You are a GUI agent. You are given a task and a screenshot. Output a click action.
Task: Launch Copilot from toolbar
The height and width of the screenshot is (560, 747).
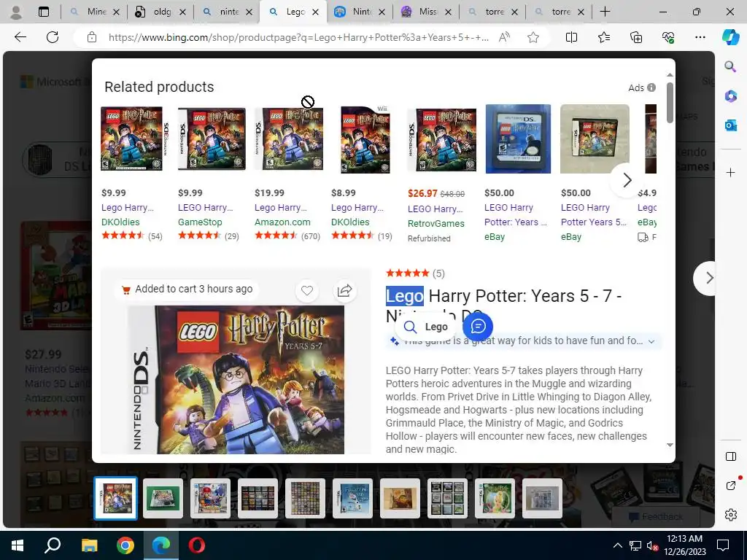[730, 37]
